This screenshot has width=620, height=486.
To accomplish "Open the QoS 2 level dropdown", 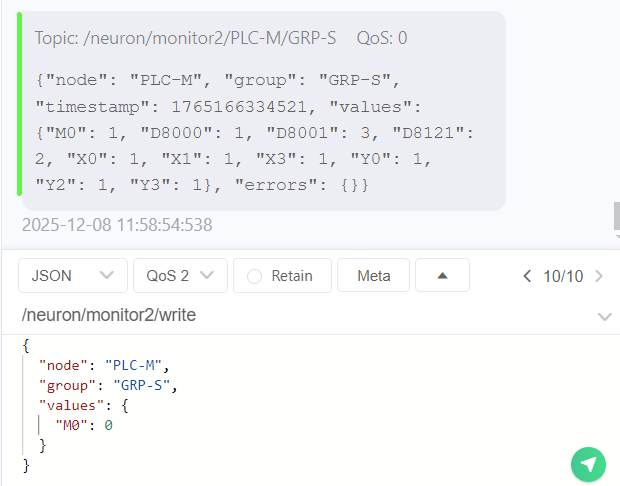I will click(x=181, y=276).
